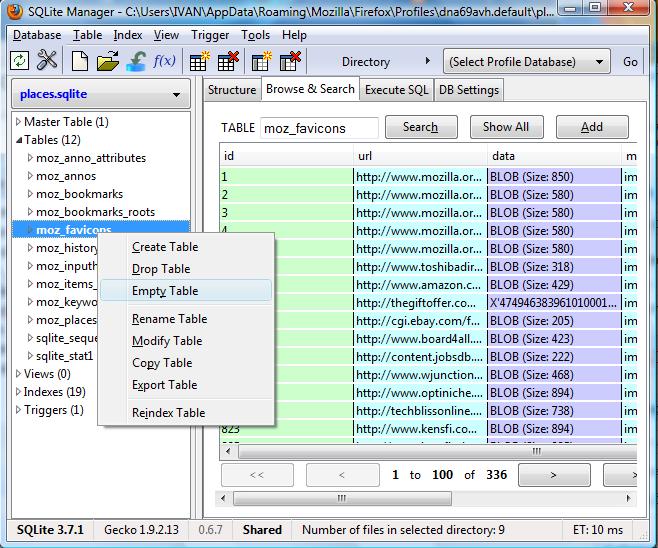Click the Create Table icon with star

click(x=199, y=61)
